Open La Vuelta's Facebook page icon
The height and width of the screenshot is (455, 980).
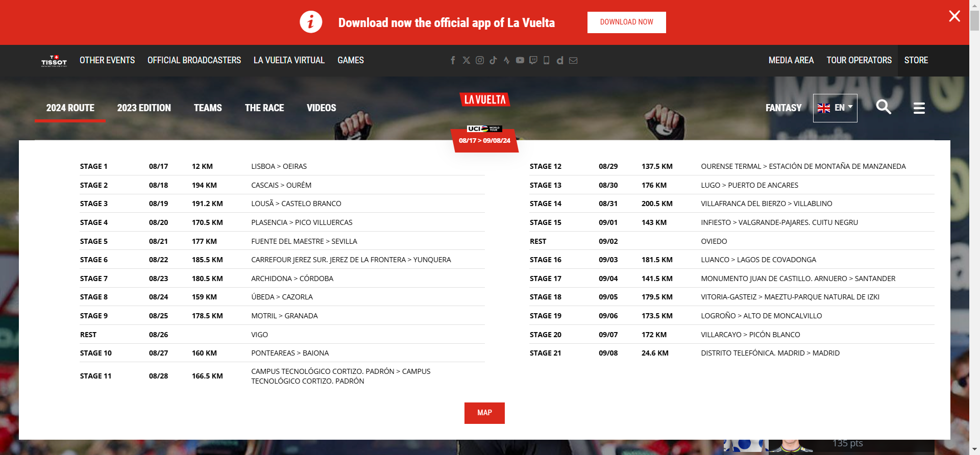pos(453,60)
